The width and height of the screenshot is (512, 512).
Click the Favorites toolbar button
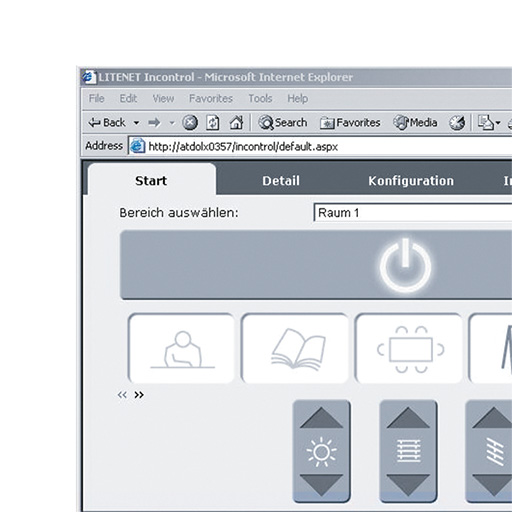tap(350, 123)
